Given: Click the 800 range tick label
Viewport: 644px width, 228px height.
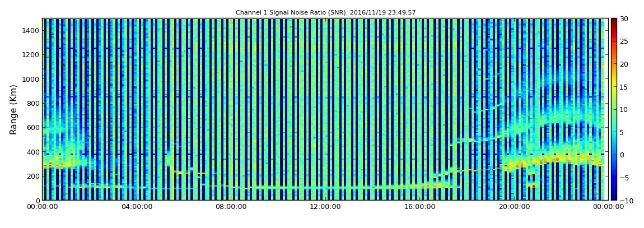Looking at the screenshot, I should click(33, 103).
